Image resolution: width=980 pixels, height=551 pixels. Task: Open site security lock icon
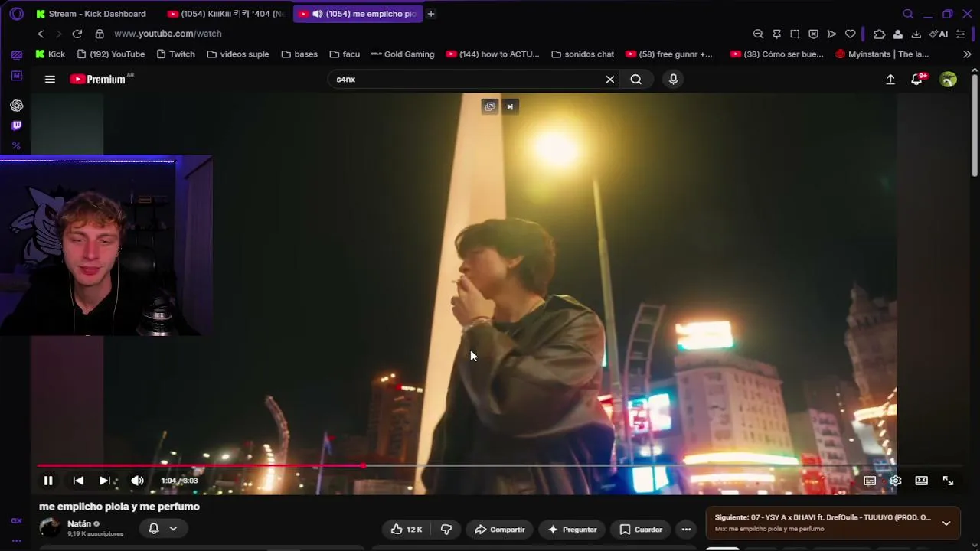coord(100,34)
